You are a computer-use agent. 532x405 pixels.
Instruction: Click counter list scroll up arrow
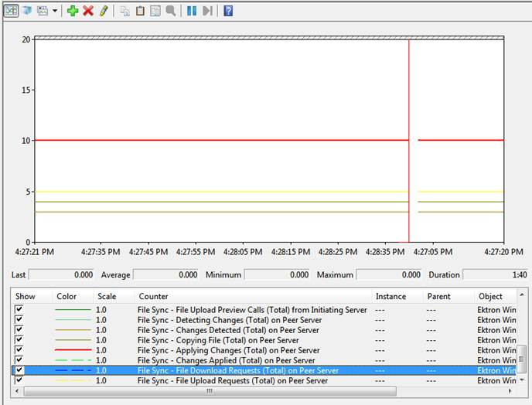(522, 294)
